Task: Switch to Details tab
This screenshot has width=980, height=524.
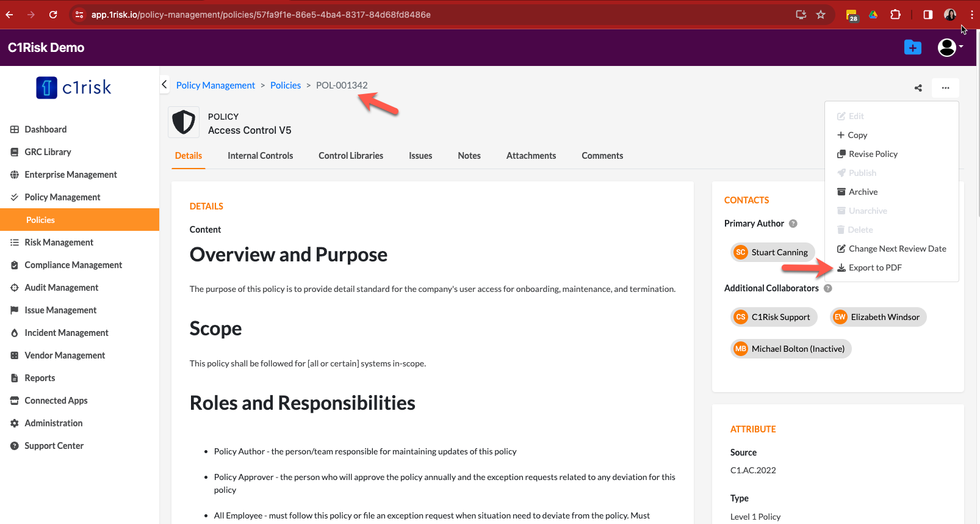Action: tap(189, 156)
